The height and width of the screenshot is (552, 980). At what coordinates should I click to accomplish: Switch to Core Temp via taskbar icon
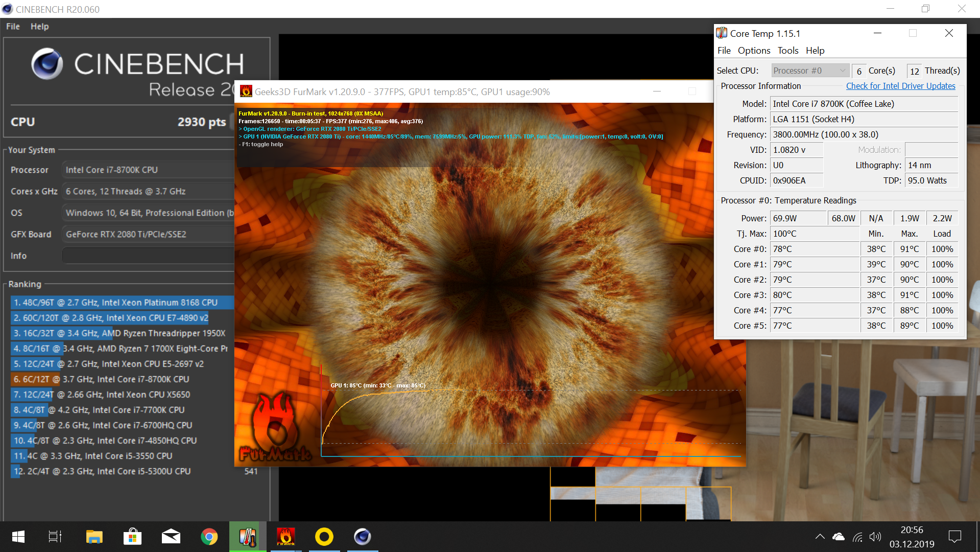click(x=248, y=537)
